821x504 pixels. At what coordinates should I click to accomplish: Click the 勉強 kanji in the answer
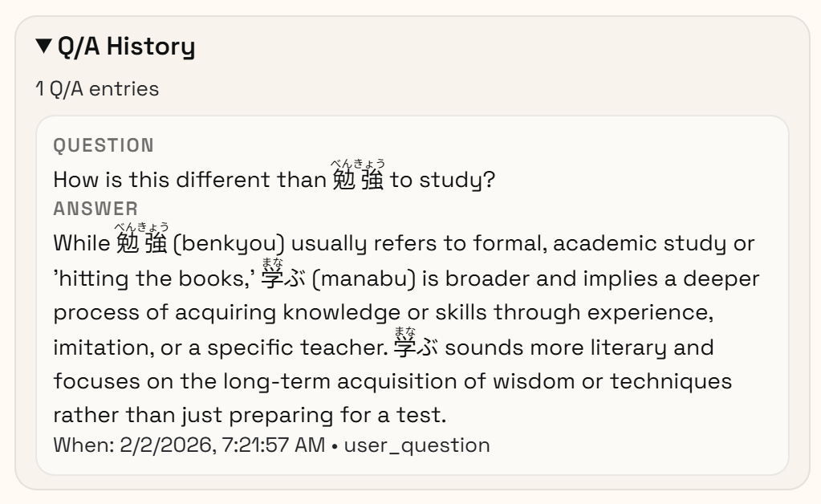pos(141,243)
